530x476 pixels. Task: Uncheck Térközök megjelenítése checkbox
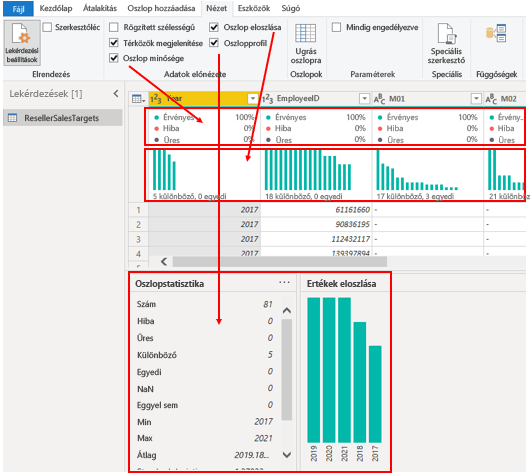[x=114, y=43]
